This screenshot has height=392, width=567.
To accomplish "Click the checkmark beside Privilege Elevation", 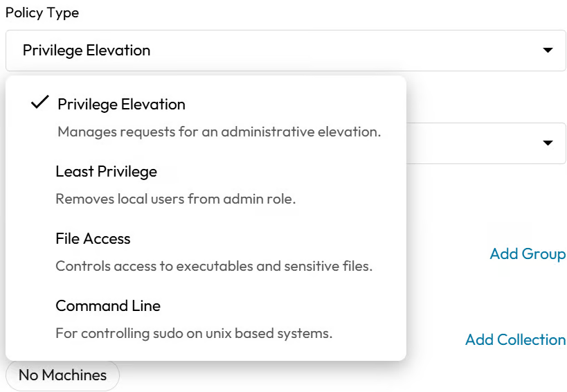I will pos(40,103).
